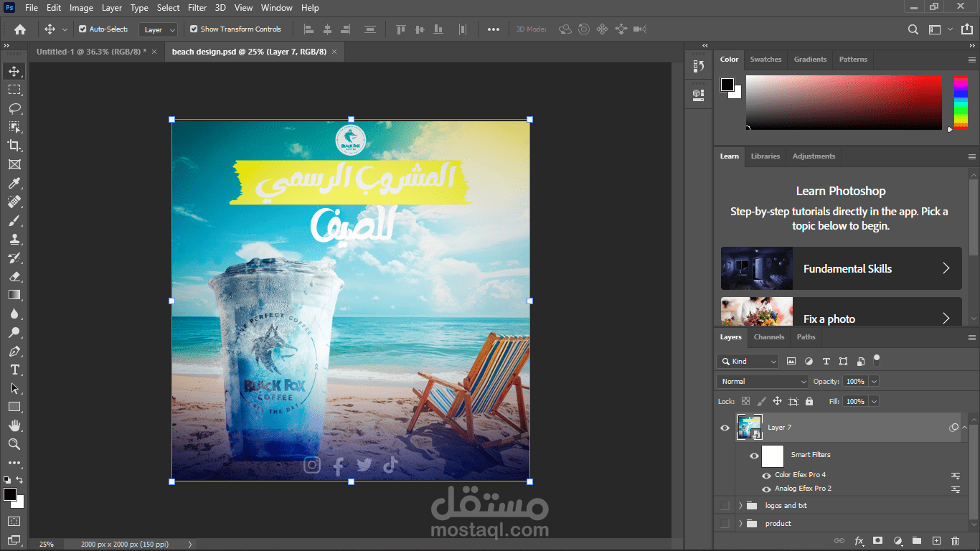Select the Horizontal Type tool

click(x=14, y=369)
